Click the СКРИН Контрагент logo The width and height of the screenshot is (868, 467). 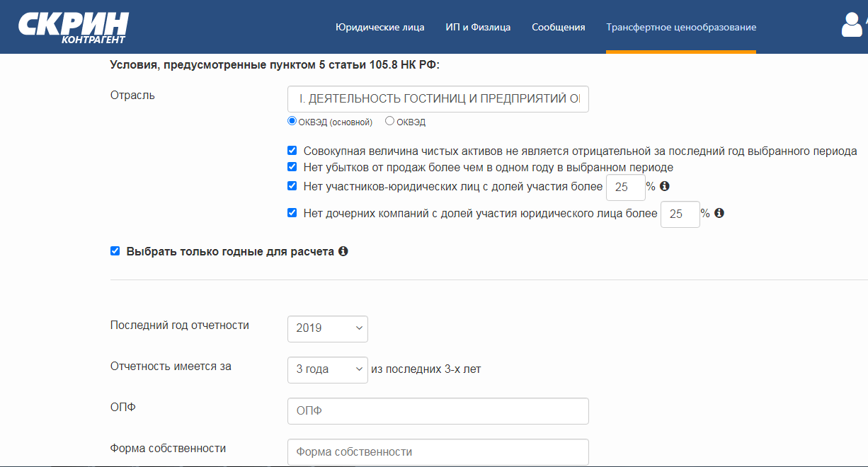coord(74,27)
